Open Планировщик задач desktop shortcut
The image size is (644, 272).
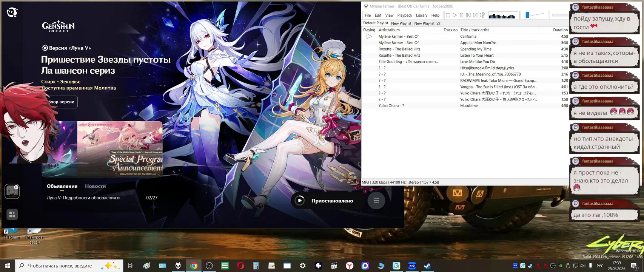(x=34, y=236)
